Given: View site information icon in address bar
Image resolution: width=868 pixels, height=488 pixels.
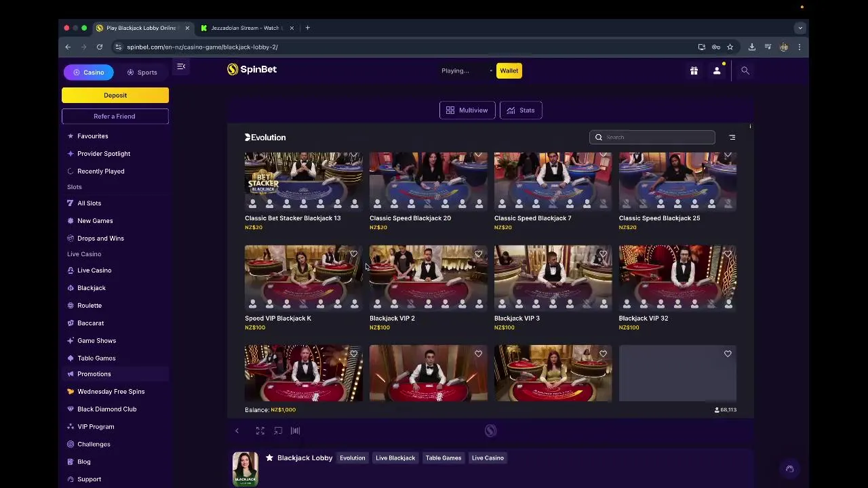Looking at the screenshot, I should point(118,47).
